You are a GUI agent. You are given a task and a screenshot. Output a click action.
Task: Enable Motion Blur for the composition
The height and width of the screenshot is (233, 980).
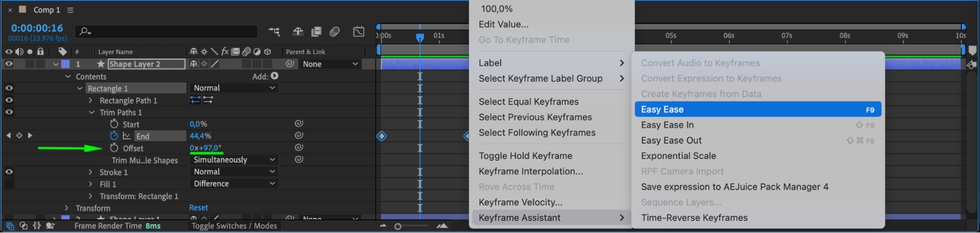tap(335, 32)
